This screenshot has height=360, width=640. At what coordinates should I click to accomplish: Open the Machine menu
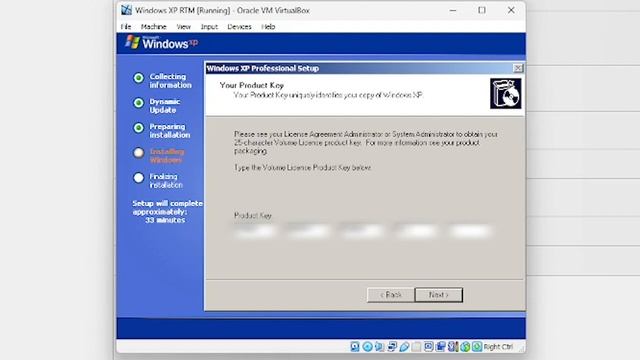(153, 27)
